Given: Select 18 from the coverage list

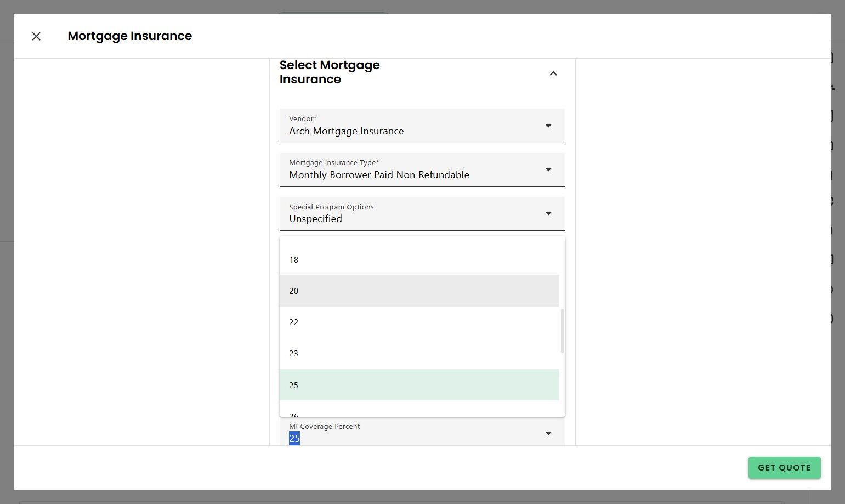Looking at the screenshot, I should pos(294,260).
